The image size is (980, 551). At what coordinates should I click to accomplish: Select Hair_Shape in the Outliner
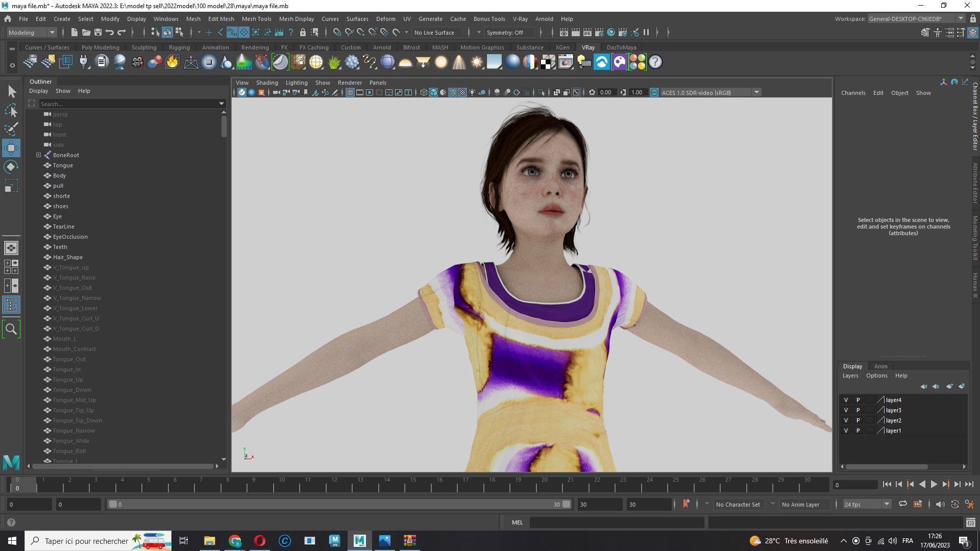point(67,257)
